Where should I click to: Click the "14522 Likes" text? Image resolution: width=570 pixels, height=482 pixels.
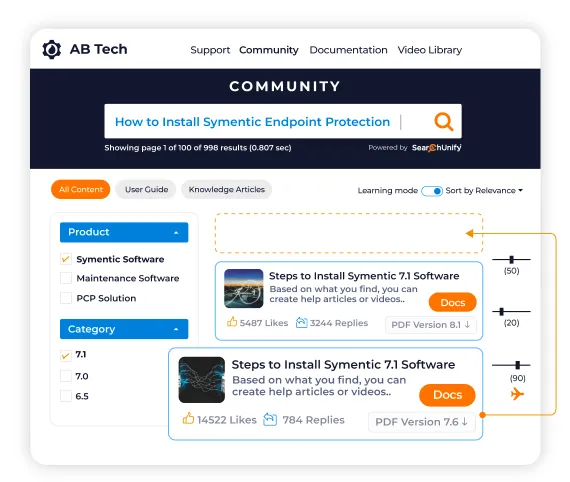[x=227, y=420]
